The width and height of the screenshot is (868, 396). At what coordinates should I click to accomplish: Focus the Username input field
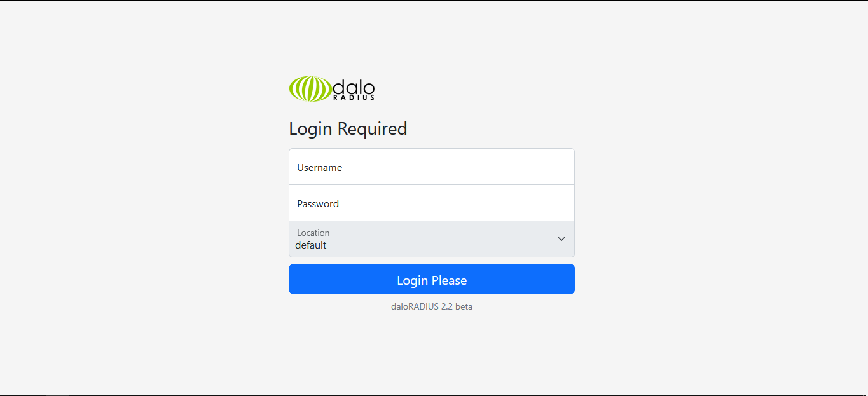pyautogui.click(x=432, y=167)
